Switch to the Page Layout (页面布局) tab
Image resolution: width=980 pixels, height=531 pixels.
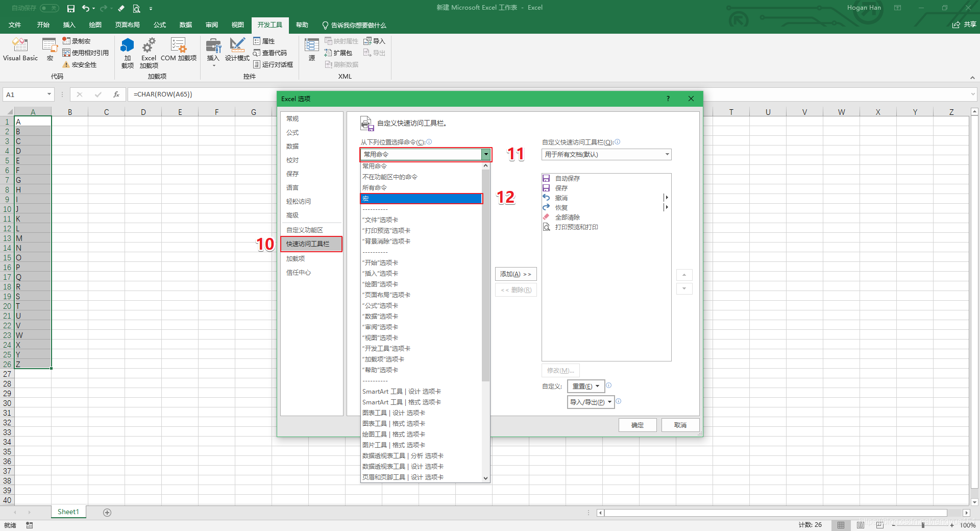tap(128, 25)
